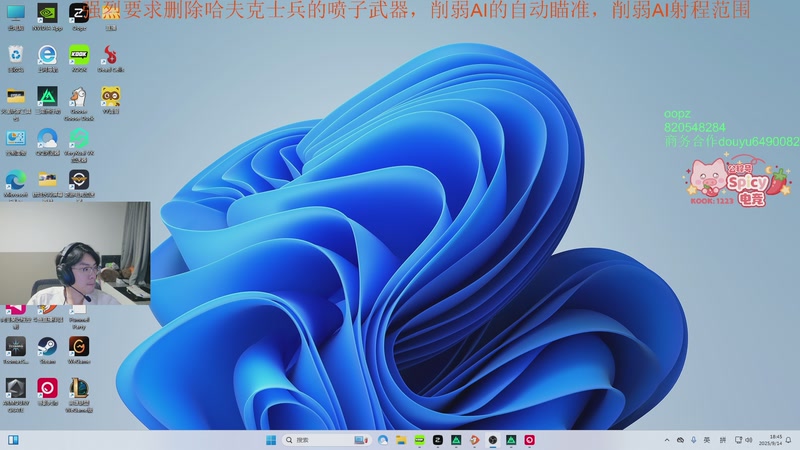Open the This PC desktop icon

tap(16, 16)
